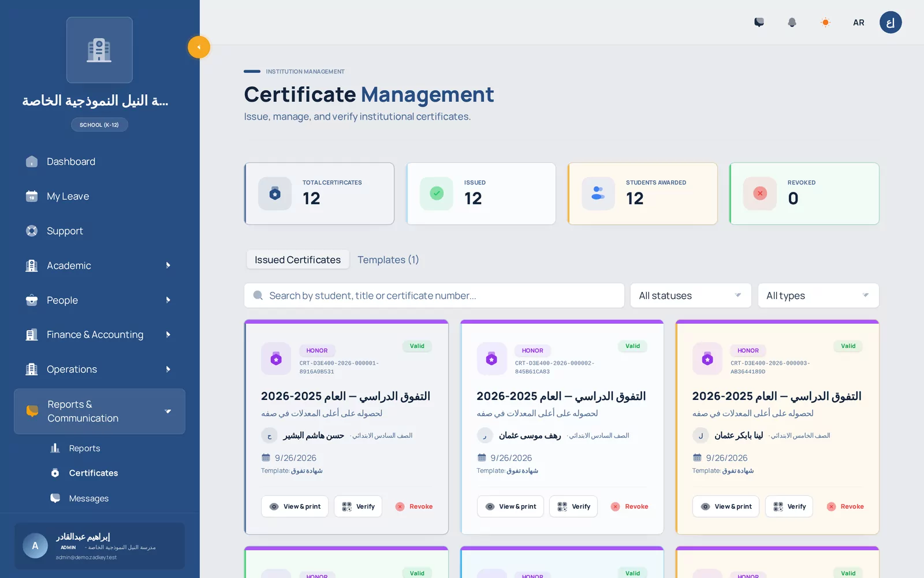Open the chat messages icon in header
924x578 pixels.
pos(759,23)
